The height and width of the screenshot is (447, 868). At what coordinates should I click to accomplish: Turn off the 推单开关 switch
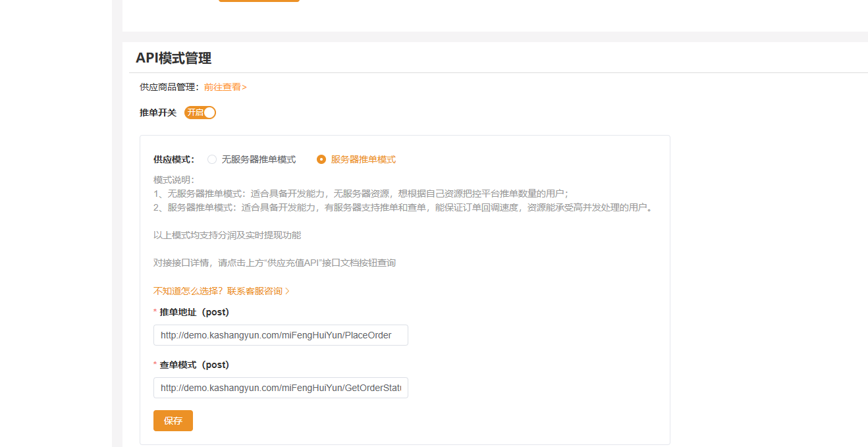coord(200,113)
